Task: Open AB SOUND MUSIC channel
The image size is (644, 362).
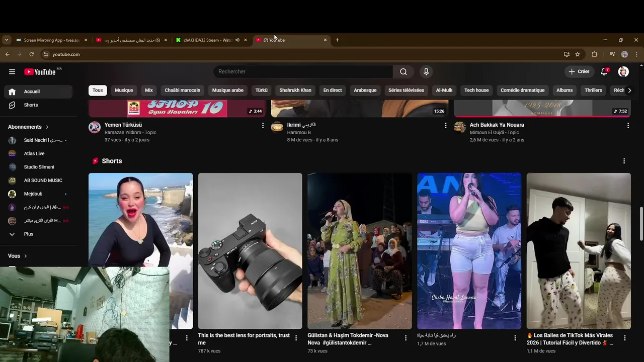Action: (x=38, y=180)
